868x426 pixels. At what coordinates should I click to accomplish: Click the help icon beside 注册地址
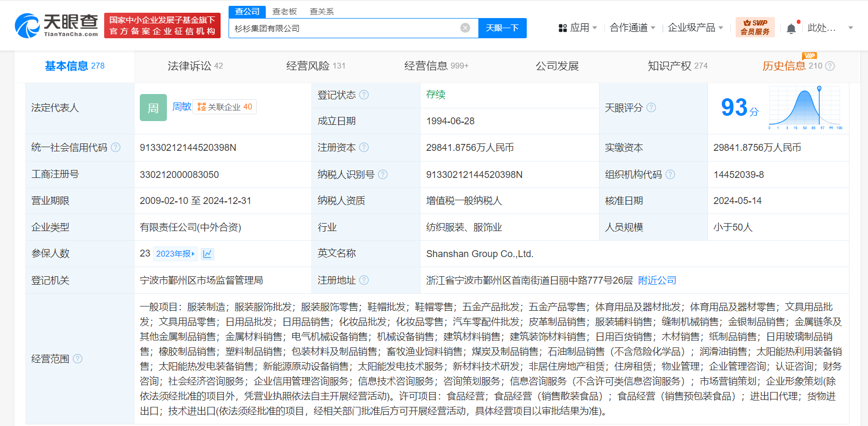[364, 280]
